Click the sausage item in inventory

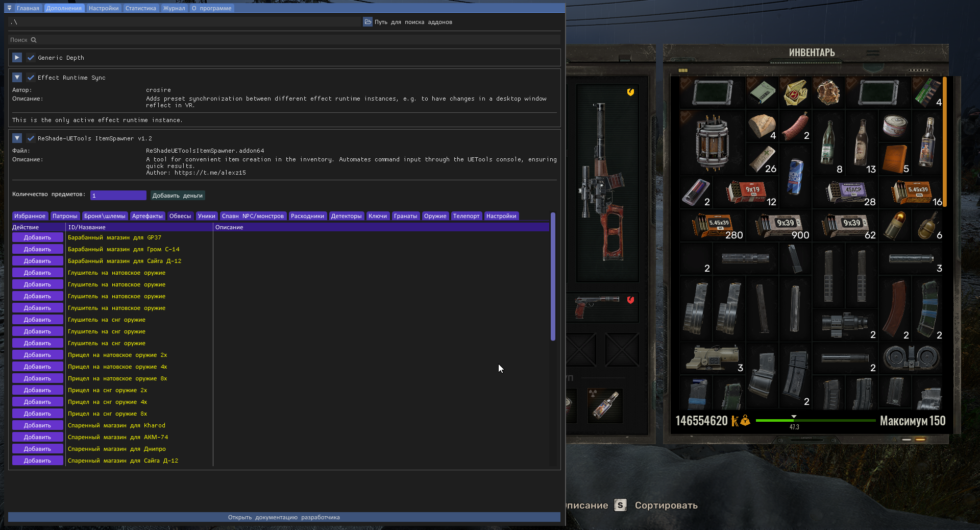[795, 126]
